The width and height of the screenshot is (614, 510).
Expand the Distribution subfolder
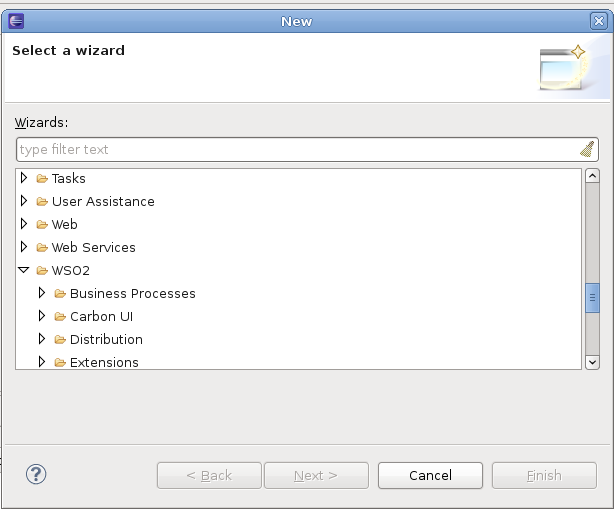pos(42,339)
